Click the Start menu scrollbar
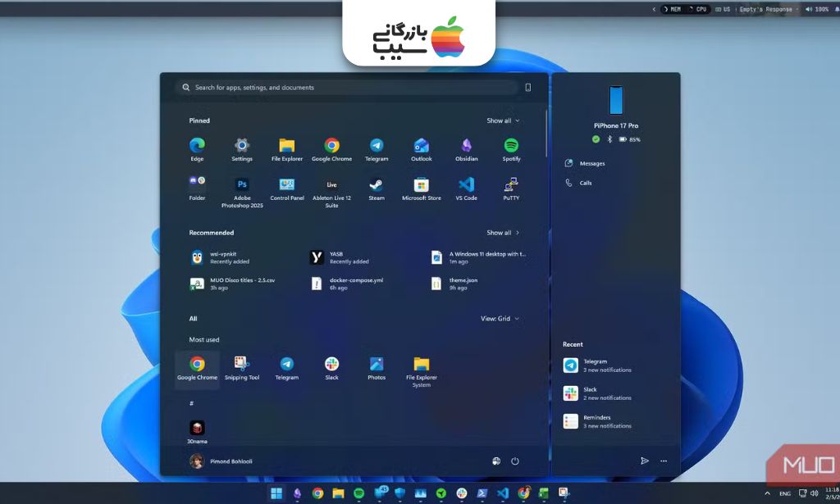The width and height of the screenshot is (840, 504). [546, 134]
